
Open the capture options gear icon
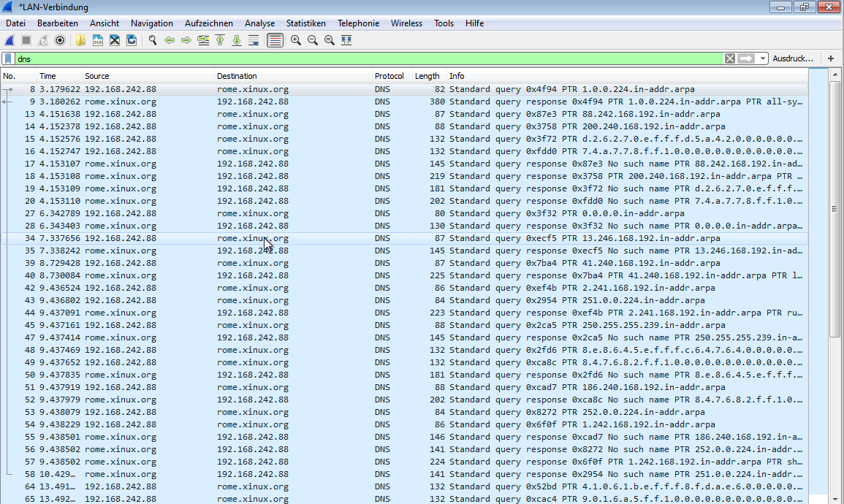tap(61, 40)
